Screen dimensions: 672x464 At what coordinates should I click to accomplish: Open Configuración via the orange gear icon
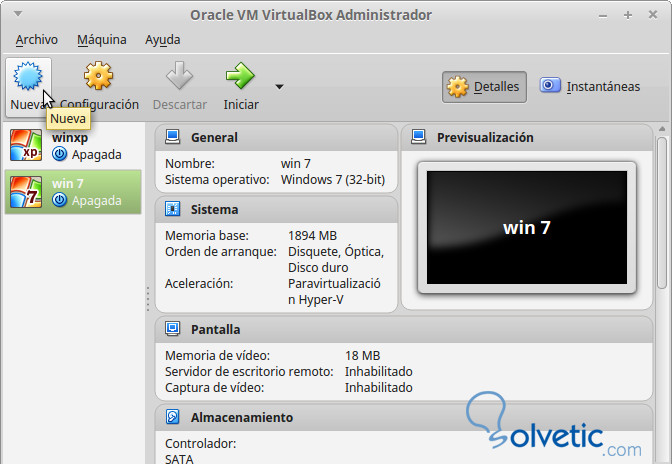(x=99, y=76)
